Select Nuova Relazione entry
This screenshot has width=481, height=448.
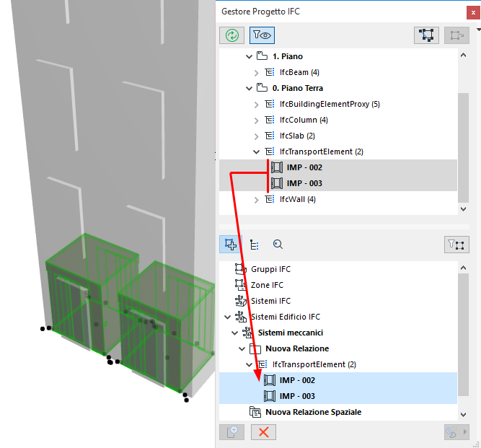tap(297, 348)
